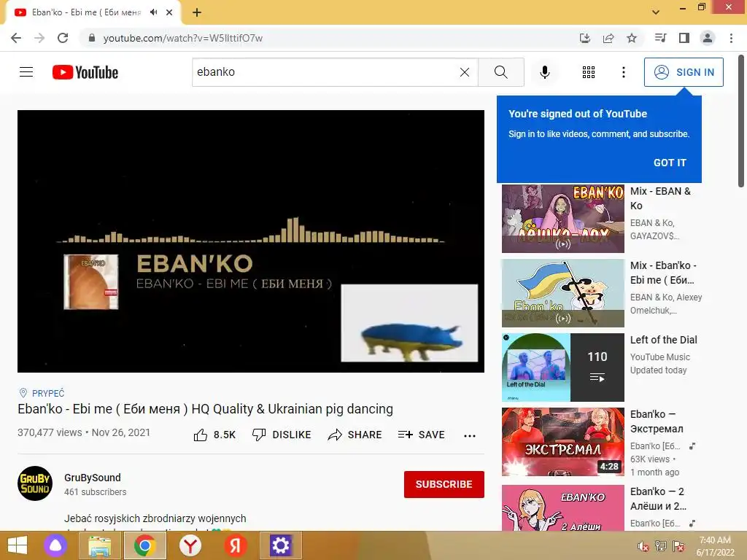The image size is (747, 560).
Task: Reload the current page
Action: tap(63, 38)
